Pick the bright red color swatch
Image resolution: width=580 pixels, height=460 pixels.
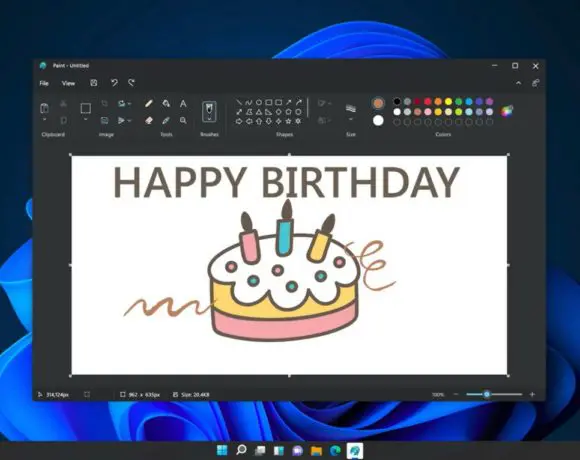tap(428, 101)
